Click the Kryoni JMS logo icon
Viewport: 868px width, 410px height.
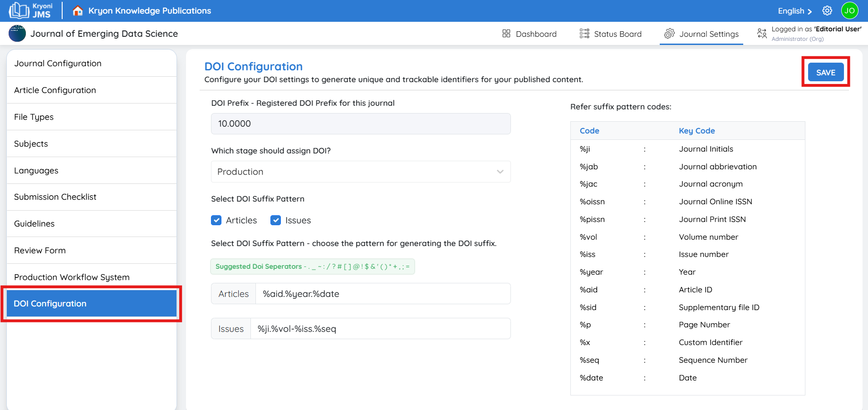(x=19, y=10)
